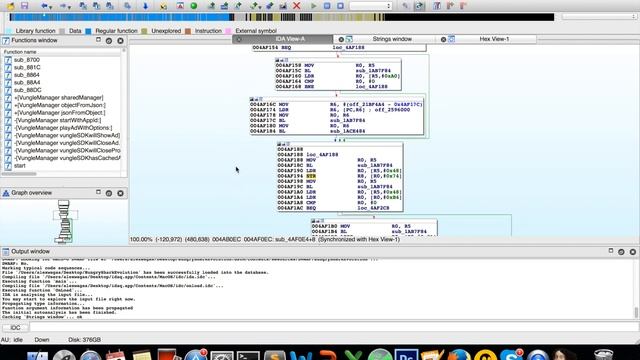640x360 pixels.
Task: Open Finder from the Dock
Action: point(38,355)
